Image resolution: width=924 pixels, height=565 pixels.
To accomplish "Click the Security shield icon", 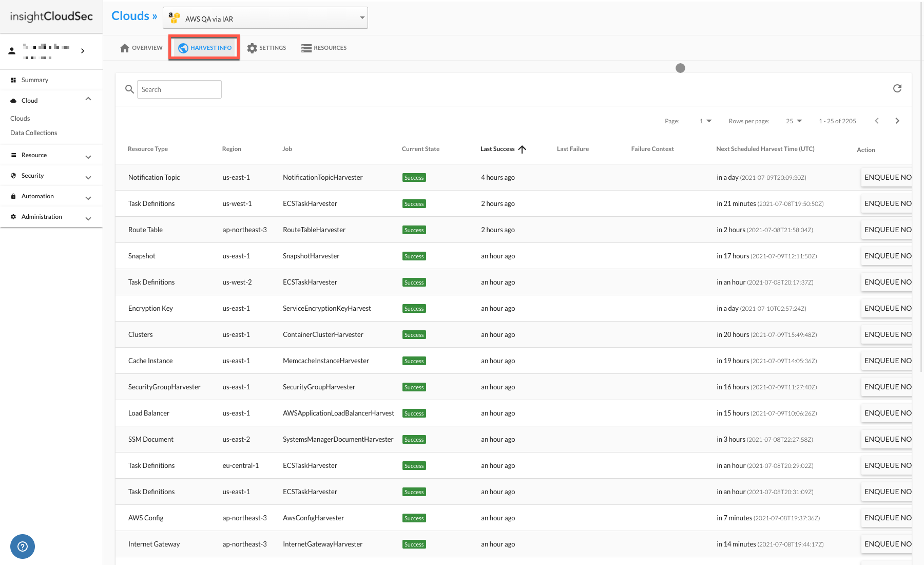I will (13, 176).
